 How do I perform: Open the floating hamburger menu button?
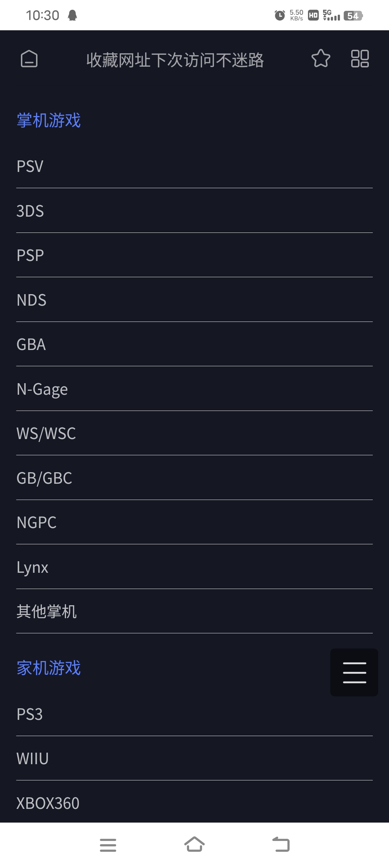[354, 672]
